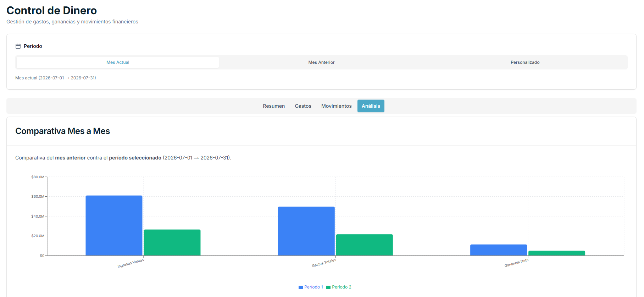The image size is (644, 297).
Task: Click blue Ingresos Ventas bar
Action: (x=114, y=225)
